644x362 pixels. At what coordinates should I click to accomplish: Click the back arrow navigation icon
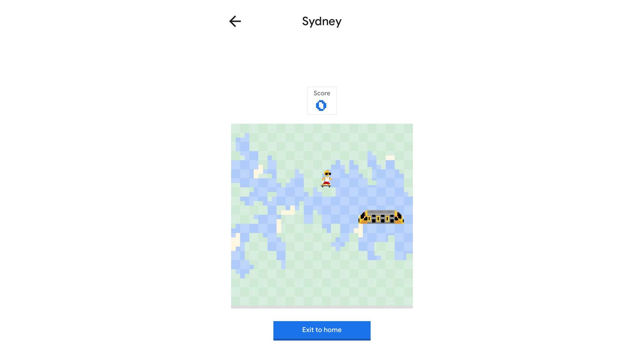(235, 21)
